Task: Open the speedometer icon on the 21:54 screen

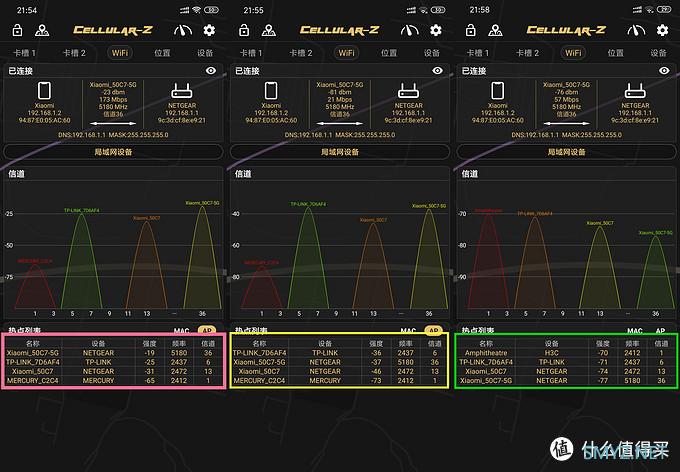Action: click(x=183, y=30)
